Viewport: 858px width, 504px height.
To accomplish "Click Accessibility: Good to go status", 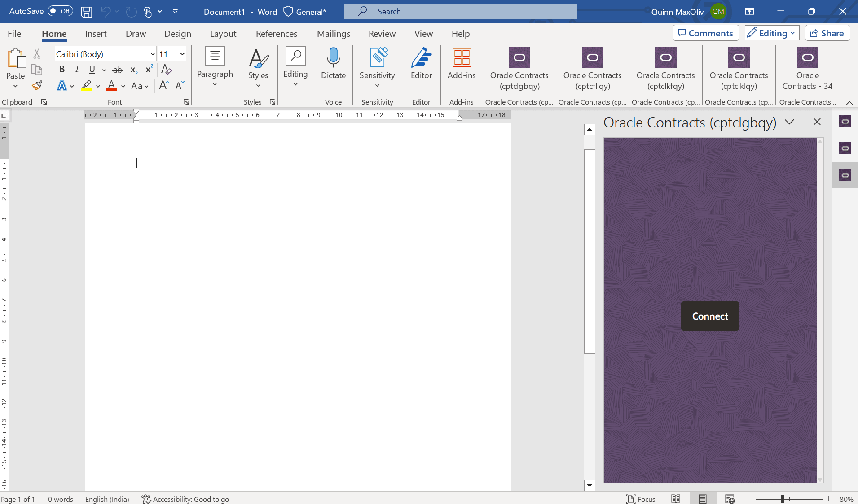I will pos(185,499).
